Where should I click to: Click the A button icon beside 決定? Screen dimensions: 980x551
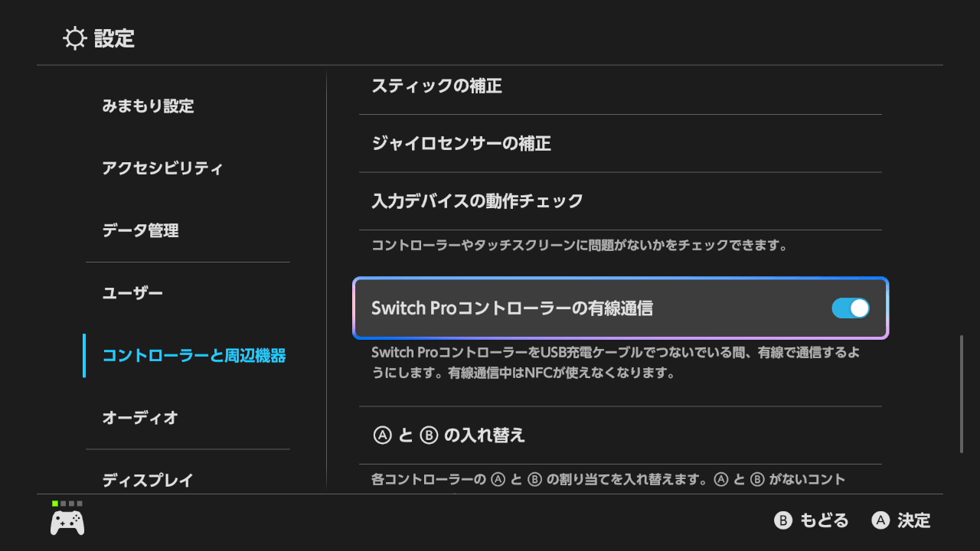click(880, 521)
